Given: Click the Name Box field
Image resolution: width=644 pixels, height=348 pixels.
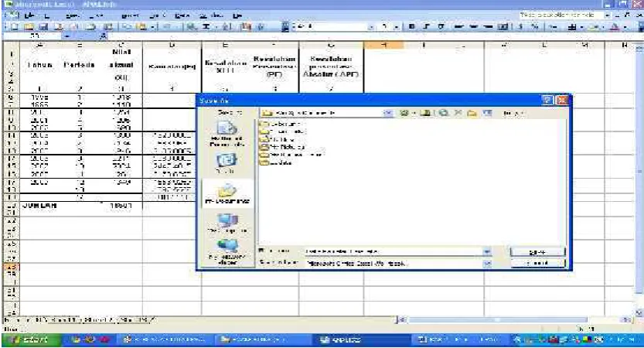Looking at the screenshot, I should tap(34, 36).
